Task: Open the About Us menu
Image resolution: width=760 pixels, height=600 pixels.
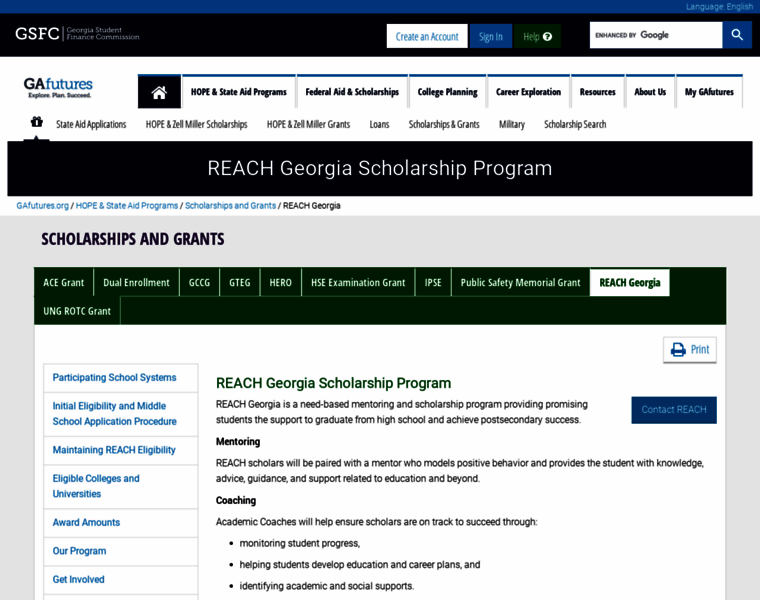Action: coord(650,92)
